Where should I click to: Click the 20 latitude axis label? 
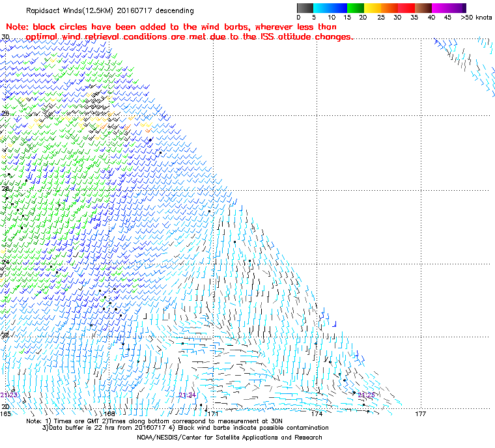coord(5,406)
